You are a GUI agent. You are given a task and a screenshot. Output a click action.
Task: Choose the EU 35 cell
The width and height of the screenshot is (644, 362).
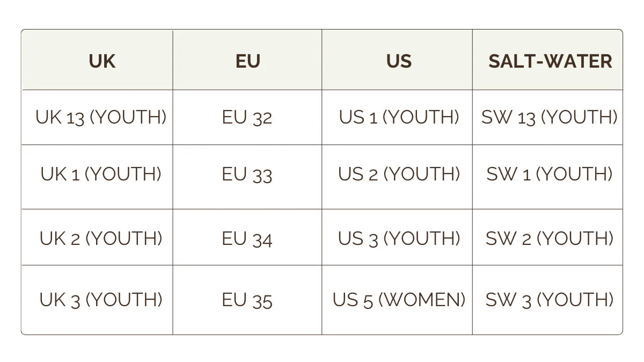(247, 300)
